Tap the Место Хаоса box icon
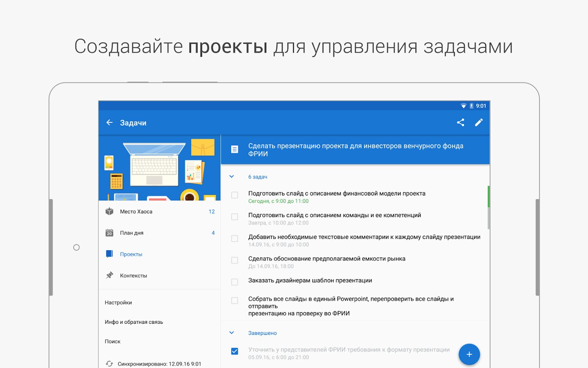This screenshot has height=368, width=588. point(109,211)
